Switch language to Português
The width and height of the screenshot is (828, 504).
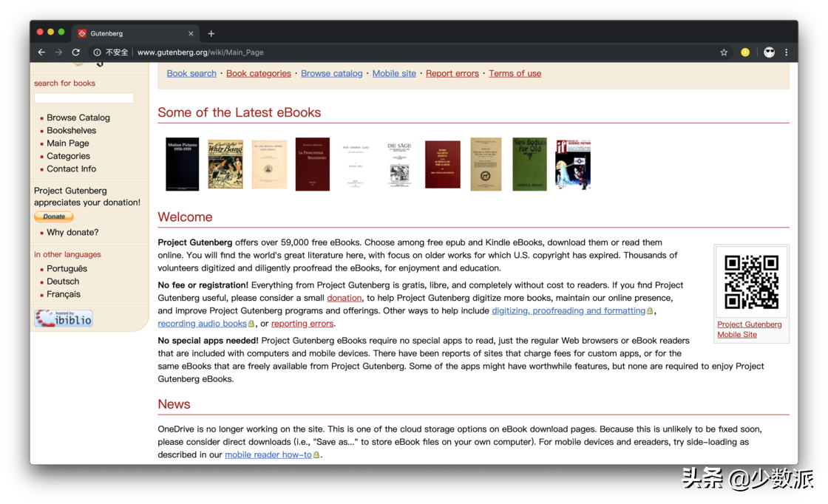point(67,268)
